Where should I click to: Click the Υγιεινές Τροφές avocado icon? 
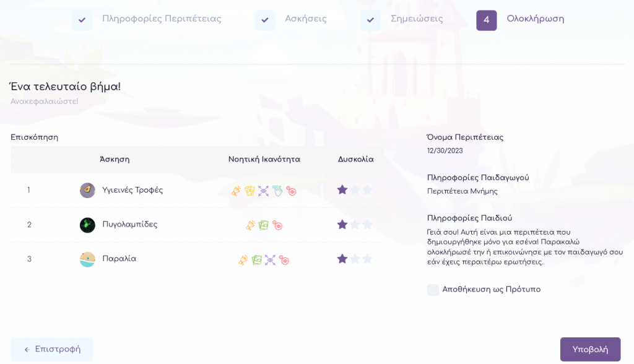[87, 190]
